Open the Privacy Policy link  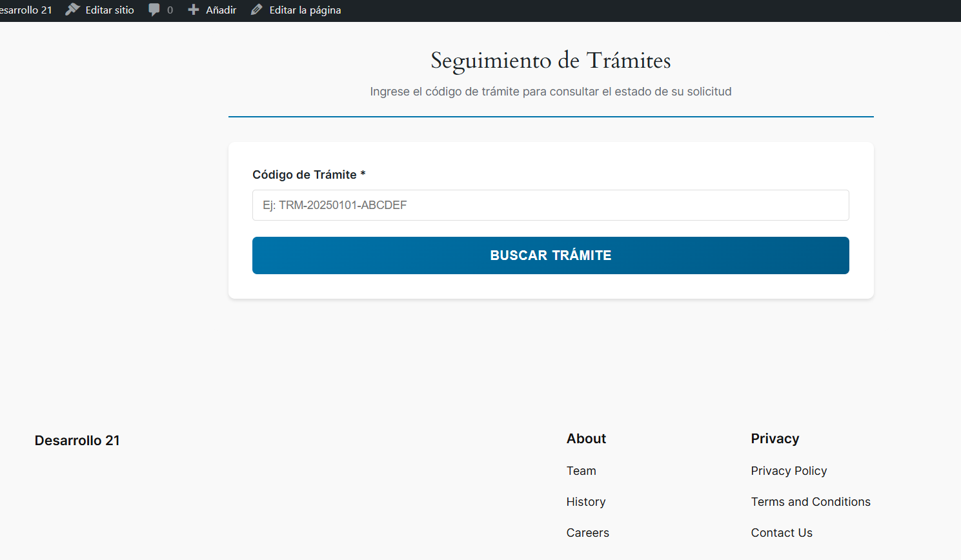click(x=789, y=471)
